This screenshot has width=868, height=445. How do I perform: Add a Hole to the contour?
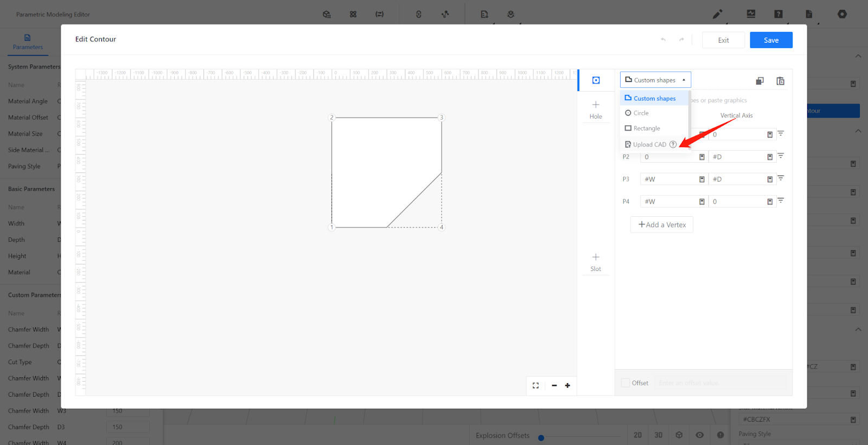596,109
